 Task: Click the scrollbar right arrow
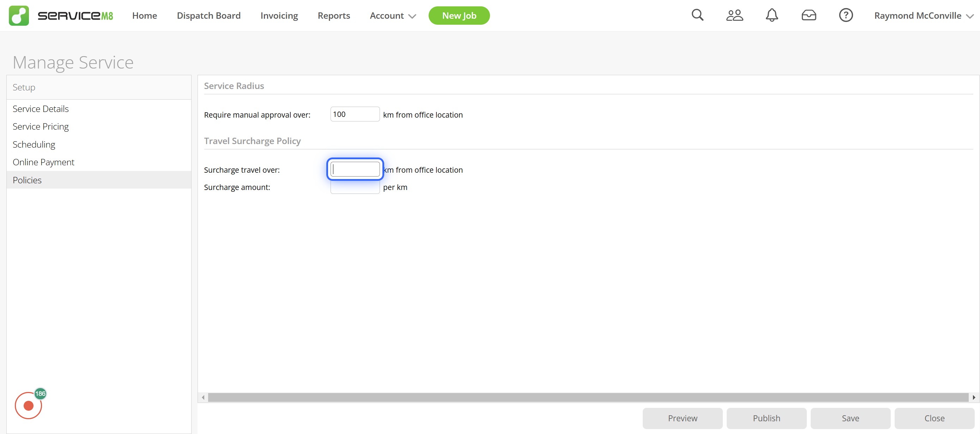pos(974,398)
